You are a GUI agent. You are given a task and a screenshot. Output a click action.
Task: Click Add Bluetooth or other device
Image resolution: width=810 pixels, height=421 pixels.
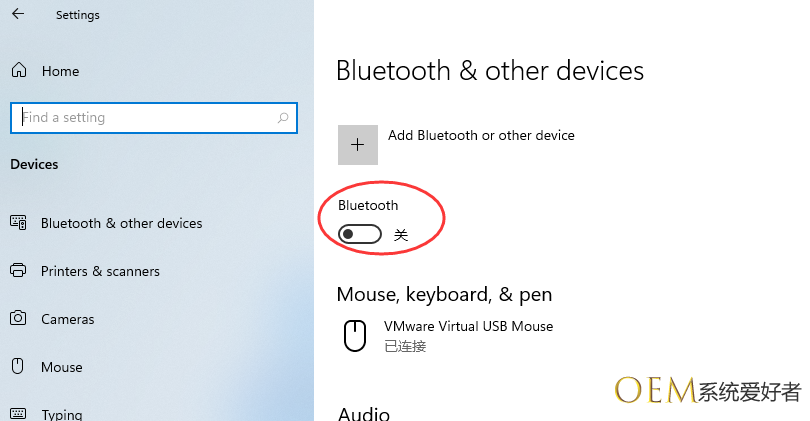[481, 136]
